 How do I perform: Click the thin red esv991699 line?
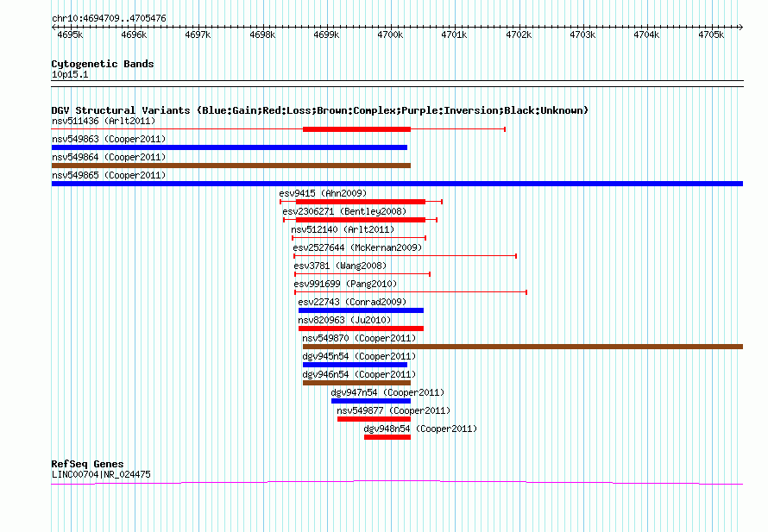[x=411, y=292]
